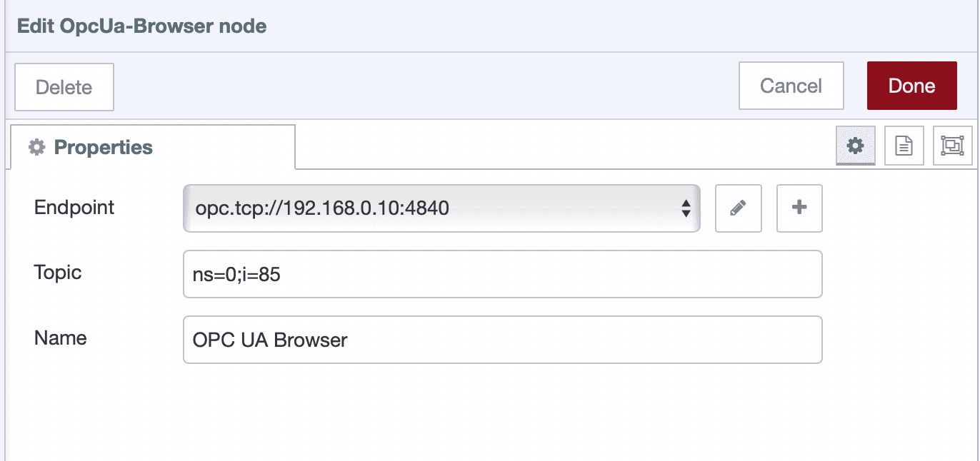This screenshot has width=980, height=461.
Task: Click the highlighted gear toolbar button
Action: (855, 145)
